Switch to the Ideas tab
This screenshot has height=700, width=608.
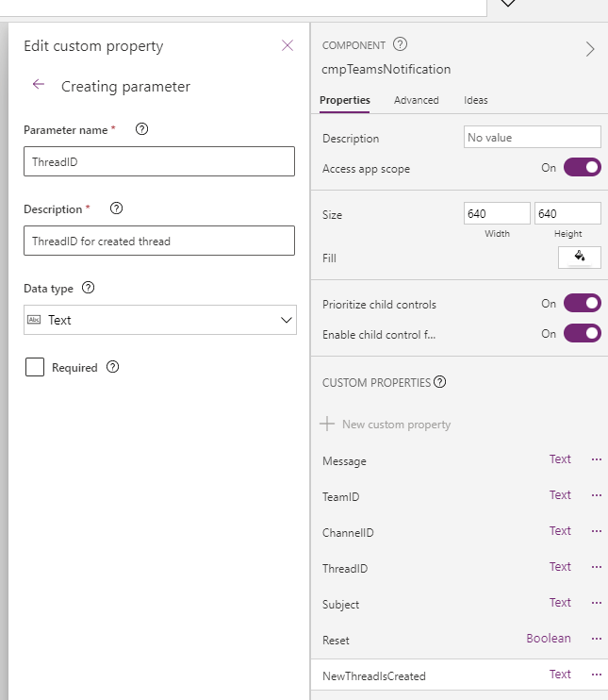click(475, 100)
